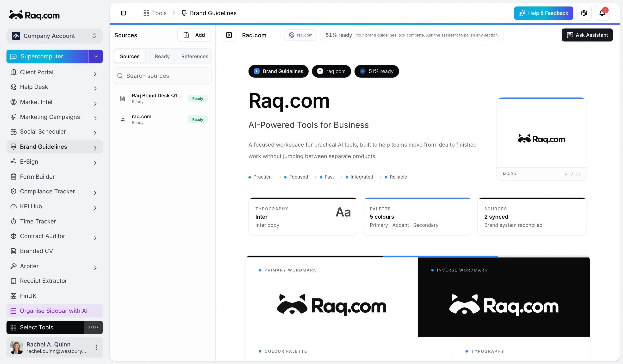
Task: Open the user menu three-dot icon
Action: [96, 347]
